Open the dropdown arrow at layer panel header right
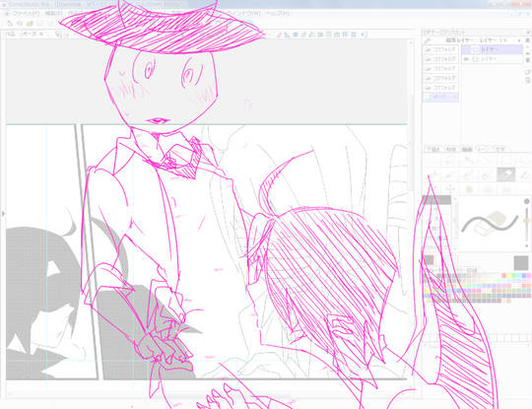The height and width of the screenshot is (409, 532). [x=519, y=40]
